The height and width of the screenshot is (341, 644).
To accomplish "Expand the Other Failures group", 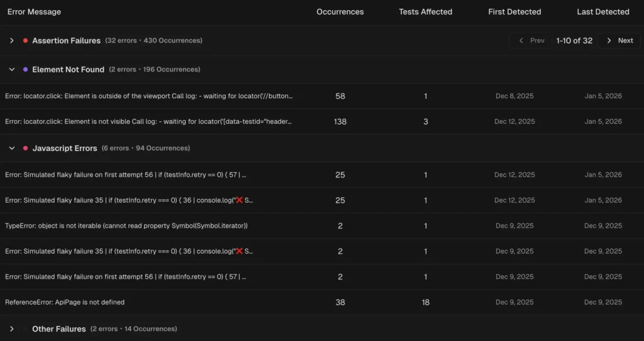I will pos(11,329).
